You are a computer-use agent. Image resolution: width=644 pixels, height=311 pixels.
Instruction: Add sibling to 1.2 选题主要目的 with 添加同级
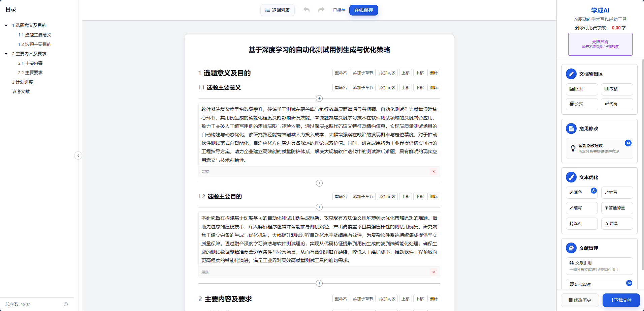click(x=387, y=197)
